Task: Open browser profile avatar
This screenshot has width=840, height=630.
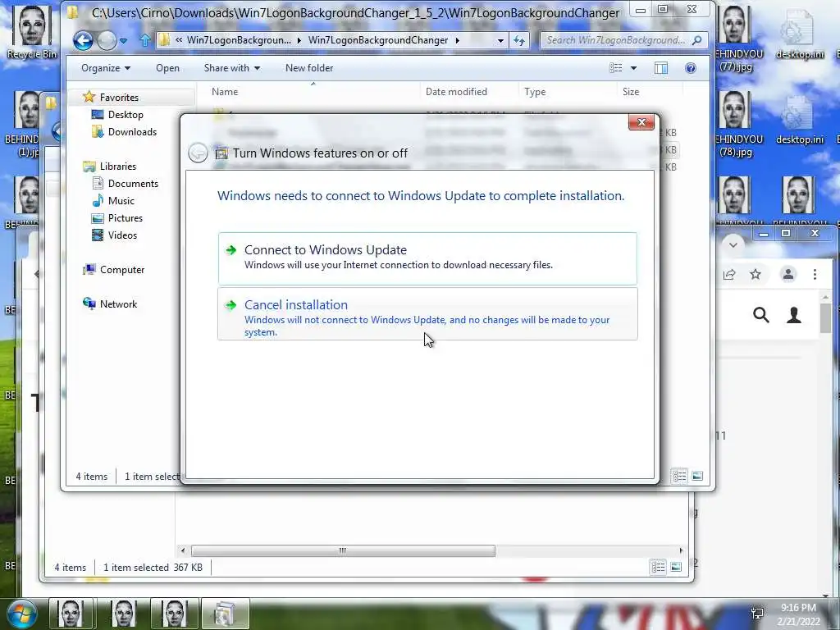Action: click(x=788, y=274)
